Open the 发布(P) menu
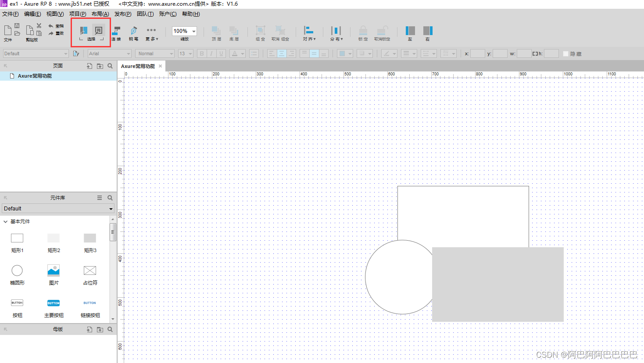 123,14
